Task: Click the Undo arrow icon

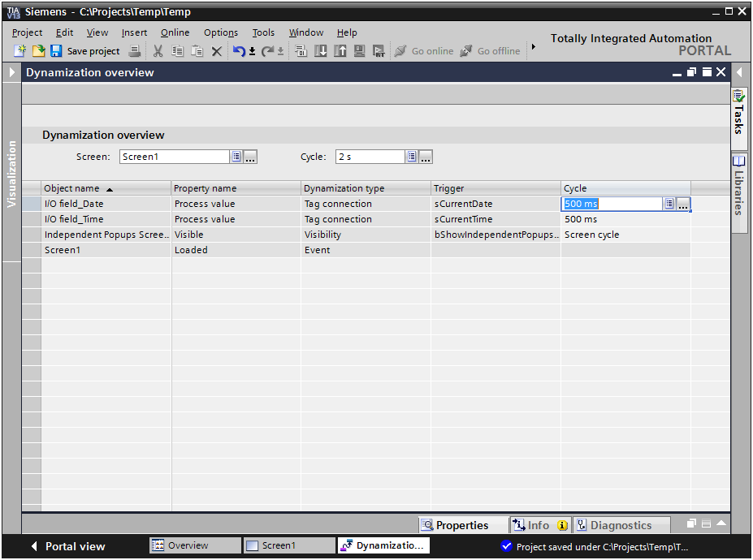Action: tap(239, 51)
